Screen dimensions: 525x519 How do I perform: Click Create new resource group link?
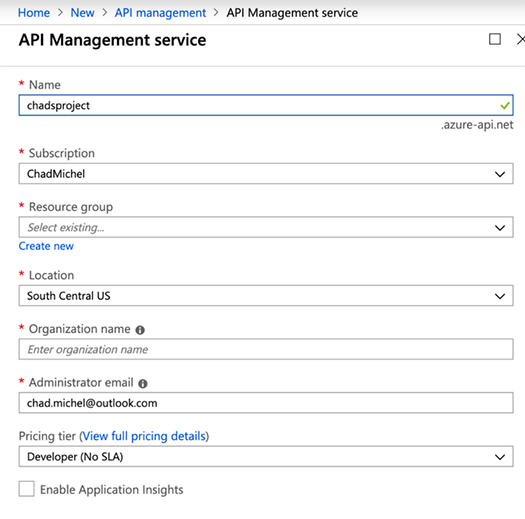coord(46,246)
